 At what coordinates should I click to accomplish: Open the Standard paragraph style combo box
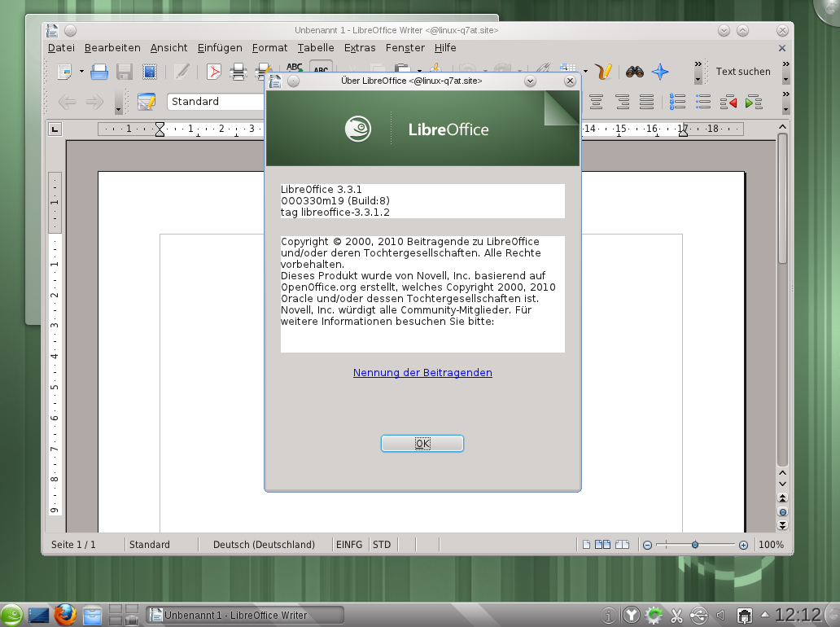point(215,101)
